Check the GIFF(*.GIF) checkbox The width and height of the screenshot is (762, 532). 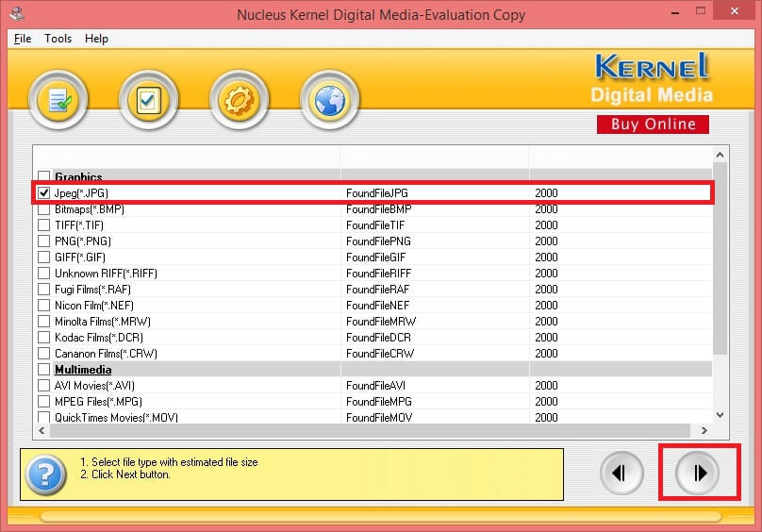point(43,258)
